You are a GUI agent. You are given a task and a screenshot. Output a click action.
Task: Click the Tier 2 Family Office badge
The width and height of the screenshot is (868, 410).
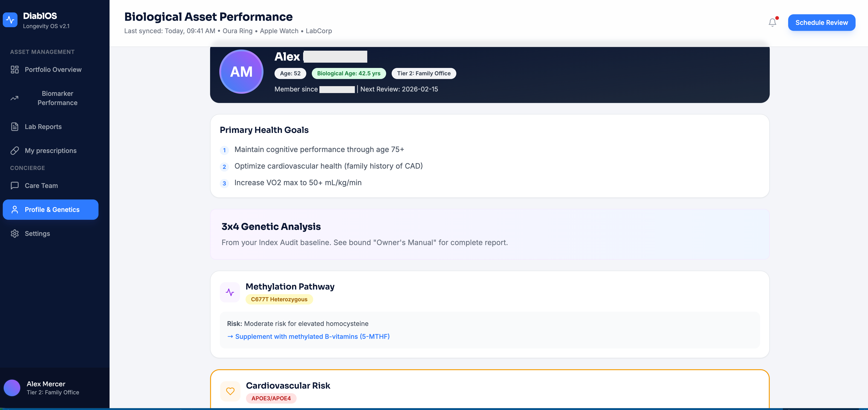click(424, 73)
